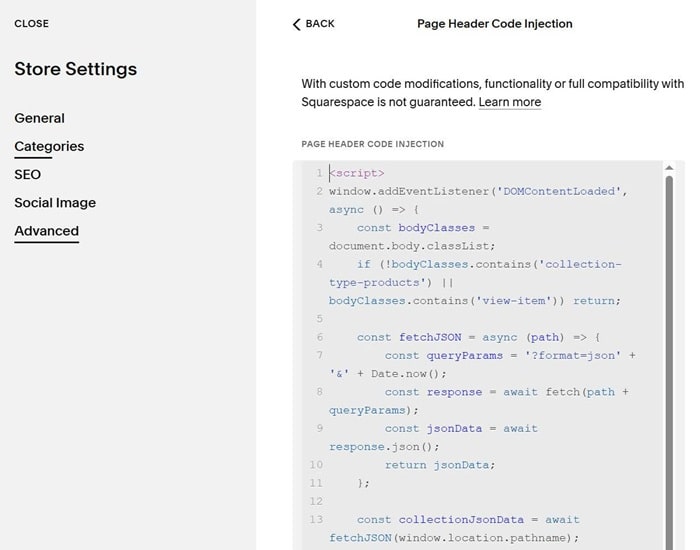This screenshot has height=550, width=700.
Task: Click the code editor vertical scrollbar thumb
Action: pyautogui.click(x=669, y=360)
